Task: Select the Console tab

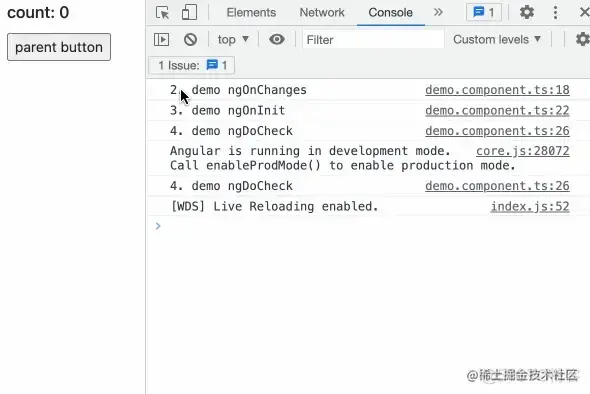Action: (390, 12)
